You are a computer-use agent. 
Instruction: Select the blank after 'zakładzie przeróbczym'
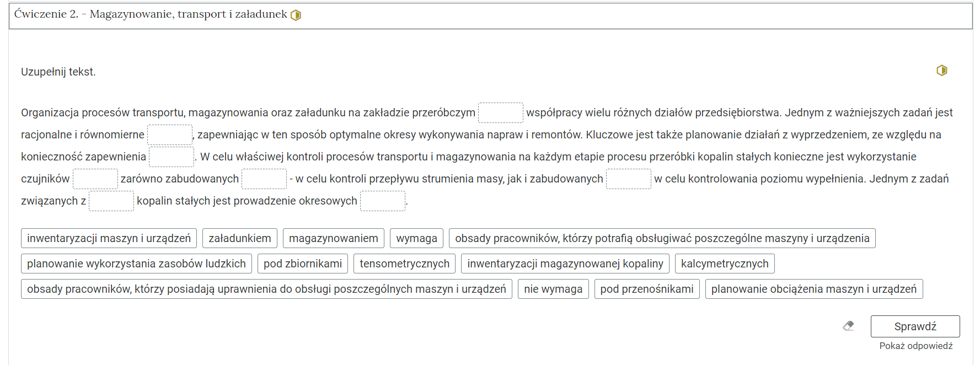pos(501,112)
